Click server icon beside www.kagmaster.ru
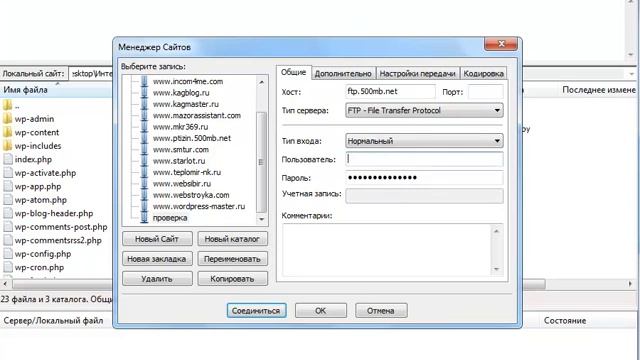 click(144, 104)
